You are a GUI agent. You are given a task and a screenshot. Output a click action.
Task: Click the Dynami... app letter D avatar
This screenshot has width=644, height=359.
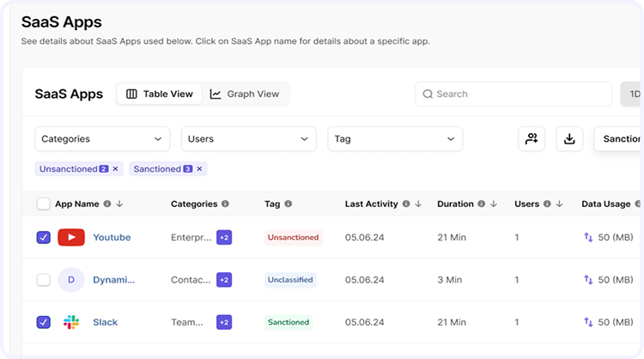(71, 280)
